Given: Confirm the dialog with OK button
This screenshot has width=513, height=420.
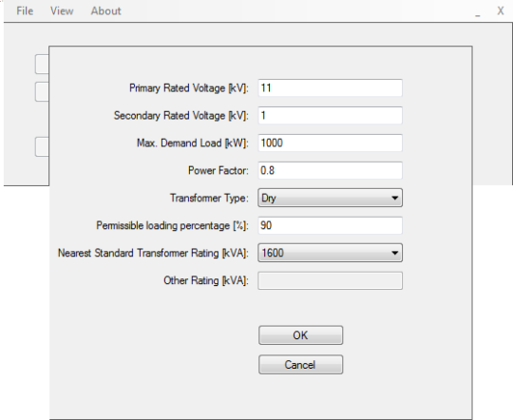Looking at the screenshot, I should coord(300,335).
